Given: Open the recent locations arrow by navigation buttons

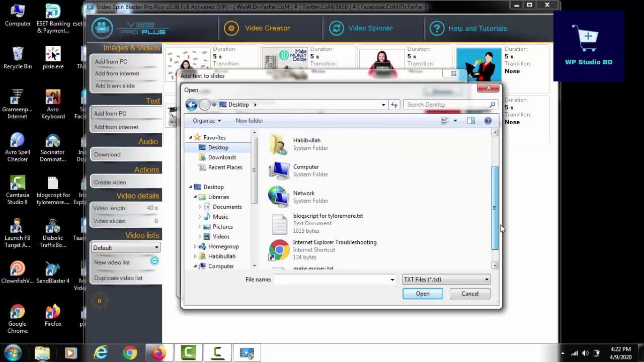Looking at the screenshot, I should tap(214, 105).
